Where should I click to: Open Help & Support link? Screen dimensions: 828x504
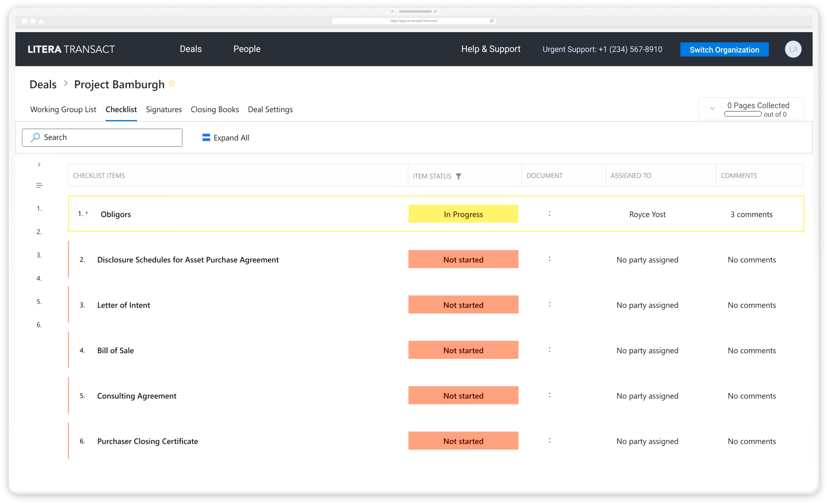pyautogui.click(x=490, y=49)
